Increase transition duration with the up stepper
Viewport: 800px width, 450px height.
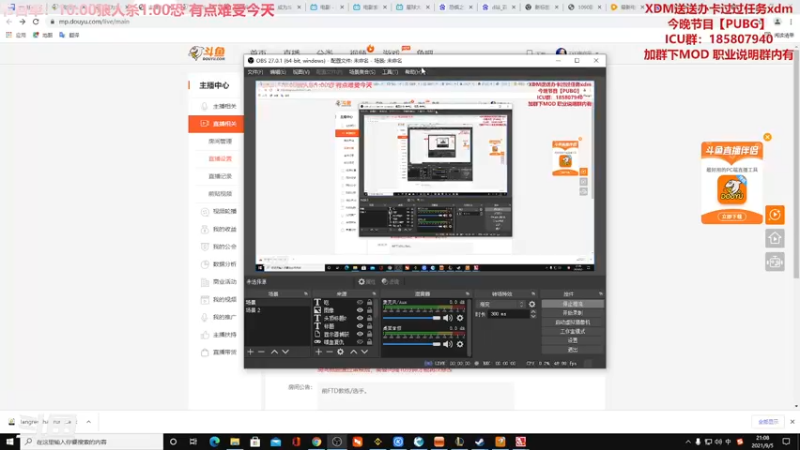coord(533,312)
